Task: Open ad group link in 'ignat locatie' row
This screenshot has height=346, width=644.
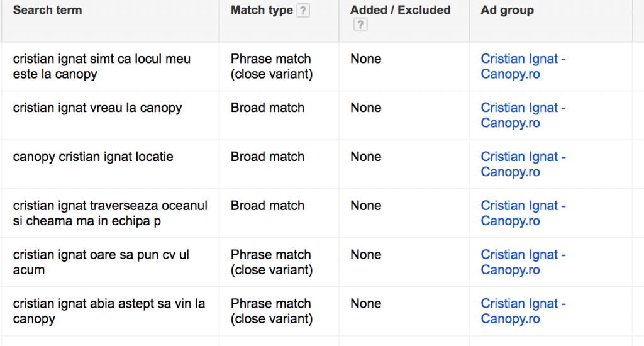Action: pos(523,165)
